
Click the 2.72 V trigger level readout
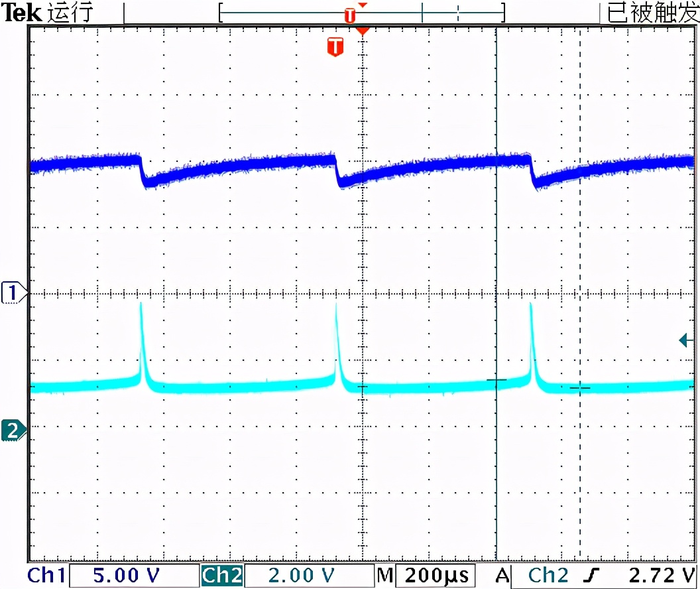pos(662,575)
